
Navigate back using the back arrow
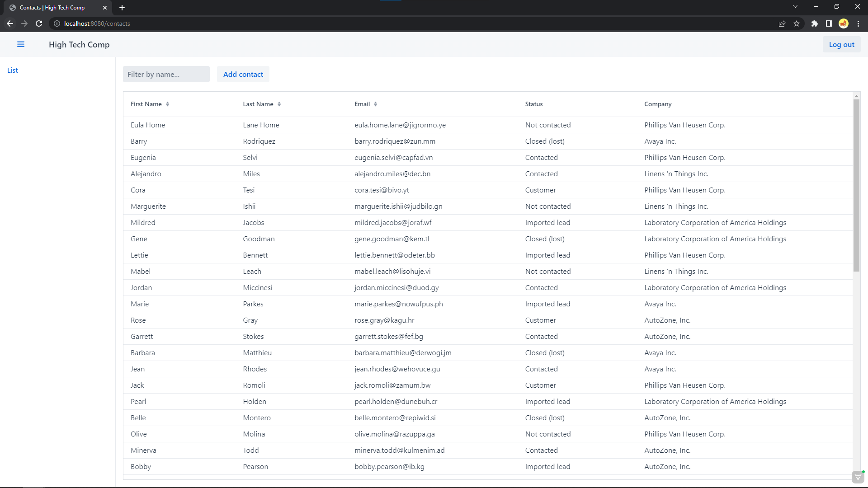(x=10, y=23)
